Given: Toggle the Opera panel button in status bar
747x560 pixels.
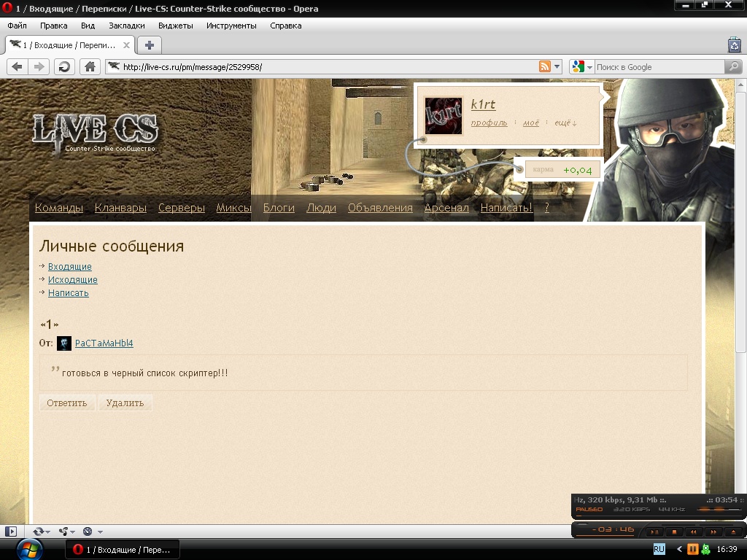Looking at the screenshot, I should click(11, 532).
